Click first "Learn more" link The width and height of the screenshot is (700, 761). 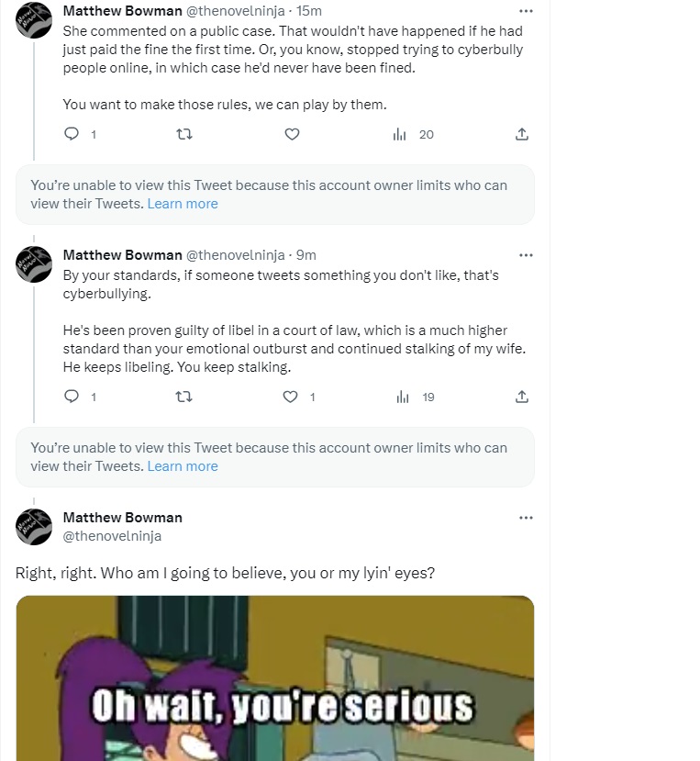[x=183, y=204]
